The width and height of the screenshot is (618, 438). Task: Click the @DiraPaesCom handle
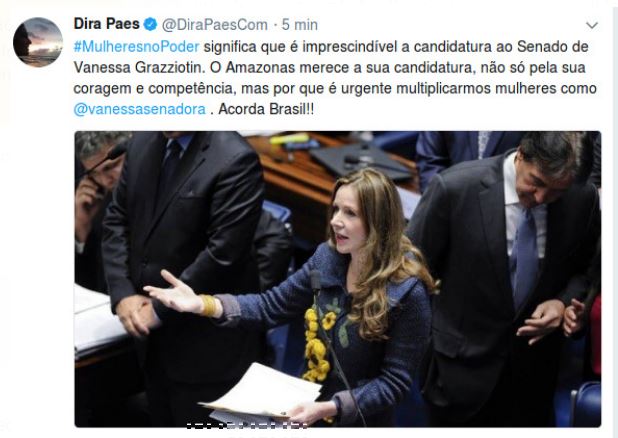[215, 25]
